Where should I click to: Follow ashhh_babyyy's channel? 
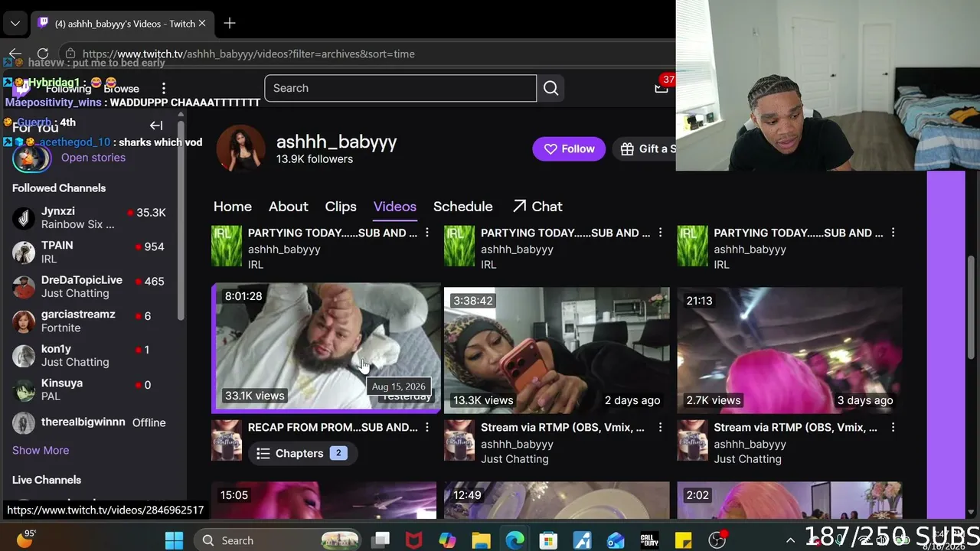click(569, 149)
